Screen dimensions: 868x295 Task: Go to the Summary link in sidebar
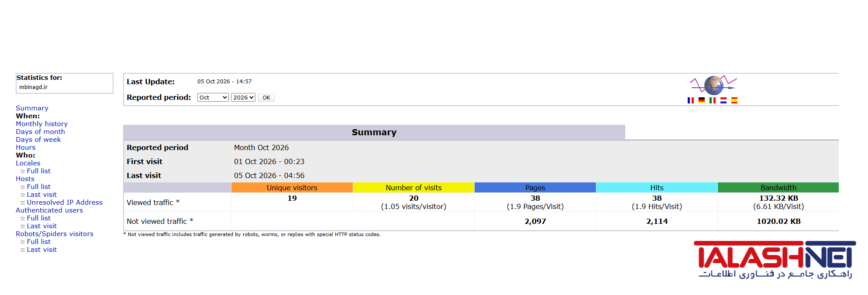[x=32, y=108]
